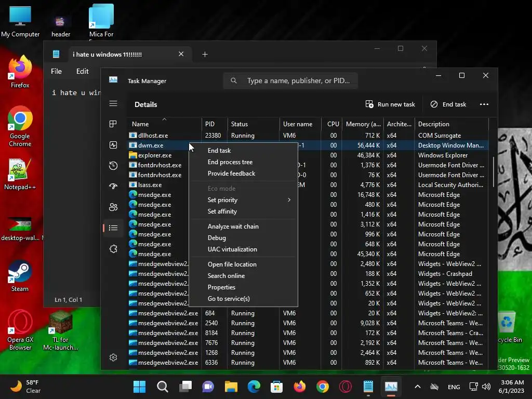
Task: Sort by Architecture column header
Action: click(399, 124)
